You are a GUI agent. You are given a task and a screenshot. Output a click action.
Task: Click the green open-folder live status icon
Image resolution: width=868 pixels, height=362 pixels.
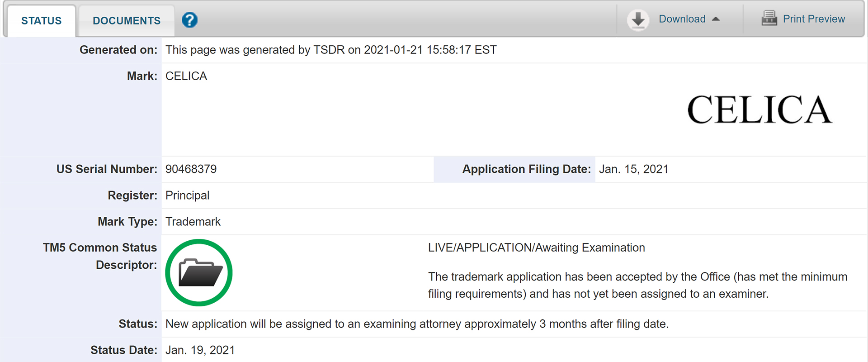point(199,272)
